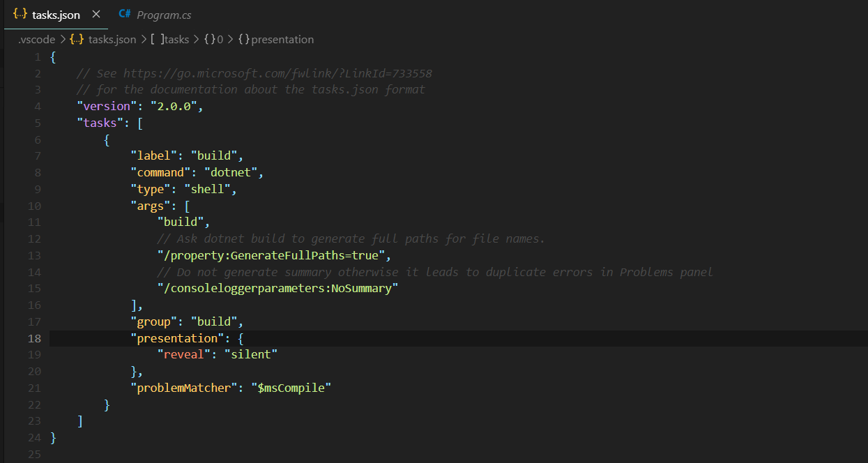Click the braces icon before presentation breadcrumb
Image resolution: width=868 pixels, height=463 pixels.
243,40
